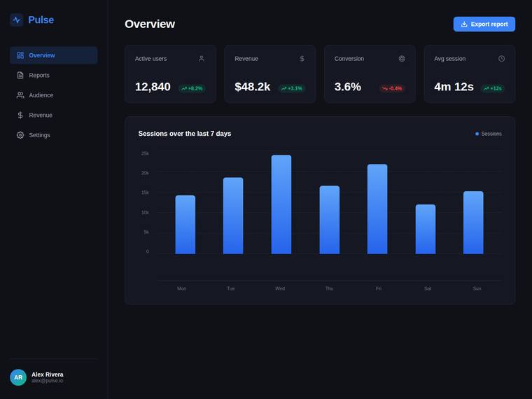Select the Mon bar in chart
The width and height of the screenshot is (532, 399).
[185, 225]
